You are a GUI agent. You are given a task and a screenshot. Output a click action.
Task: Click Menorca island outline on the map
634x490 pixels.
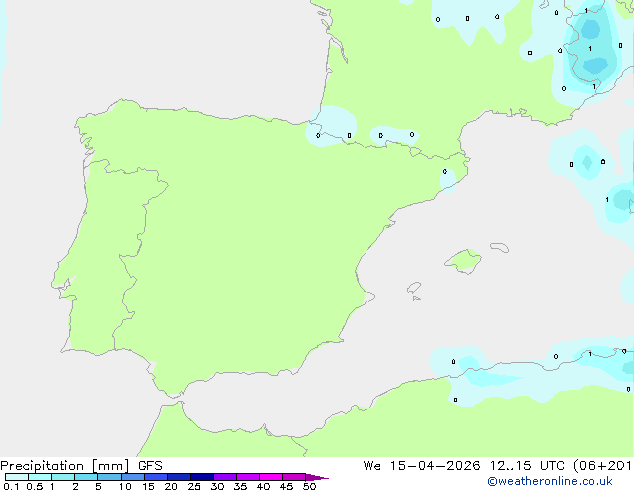click(499, 247)
